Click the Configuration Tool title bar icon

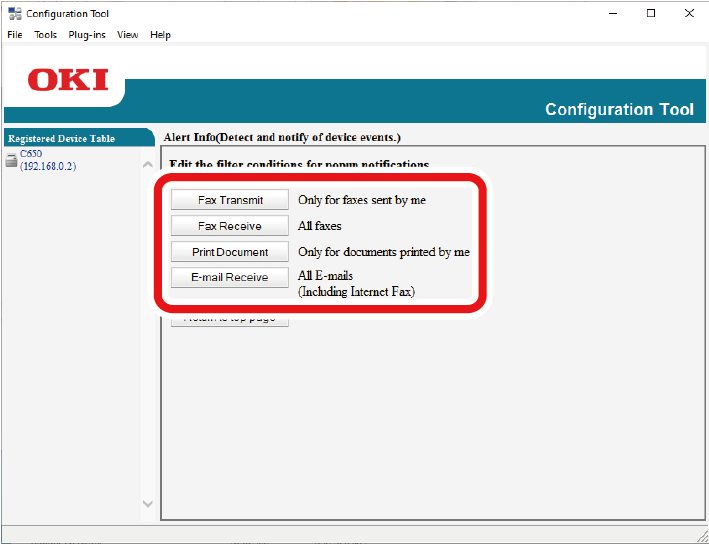14,14
